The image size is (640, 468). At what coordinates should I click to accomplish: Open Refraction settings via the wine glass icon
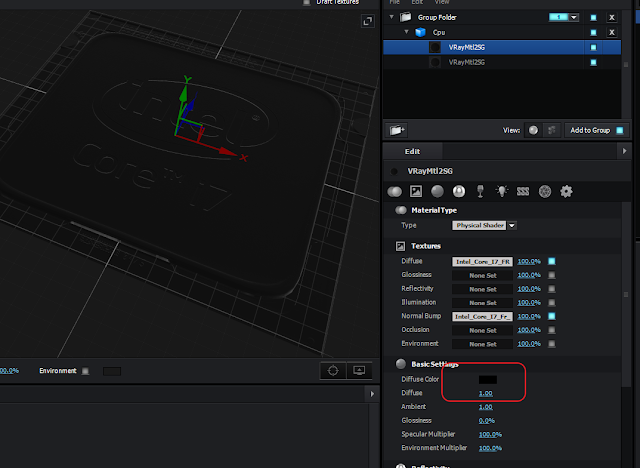[480, 191]
